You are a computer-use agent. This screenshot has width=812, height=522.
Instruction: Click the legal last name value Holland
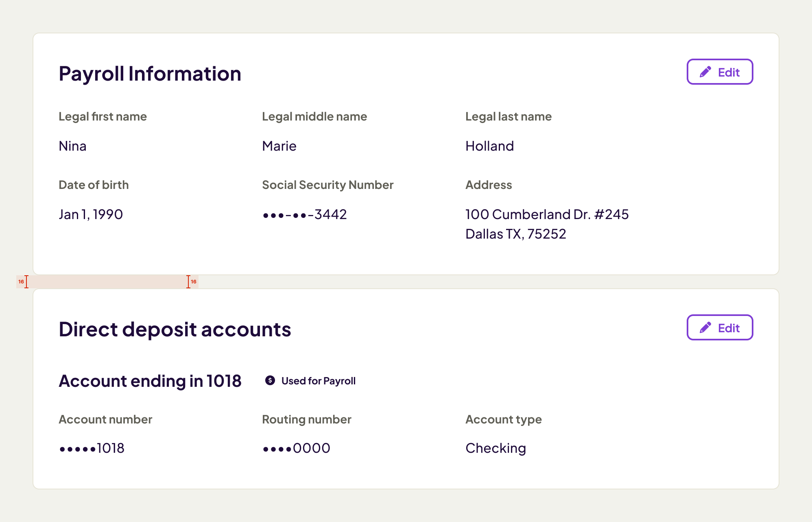[x=489, y=146]
